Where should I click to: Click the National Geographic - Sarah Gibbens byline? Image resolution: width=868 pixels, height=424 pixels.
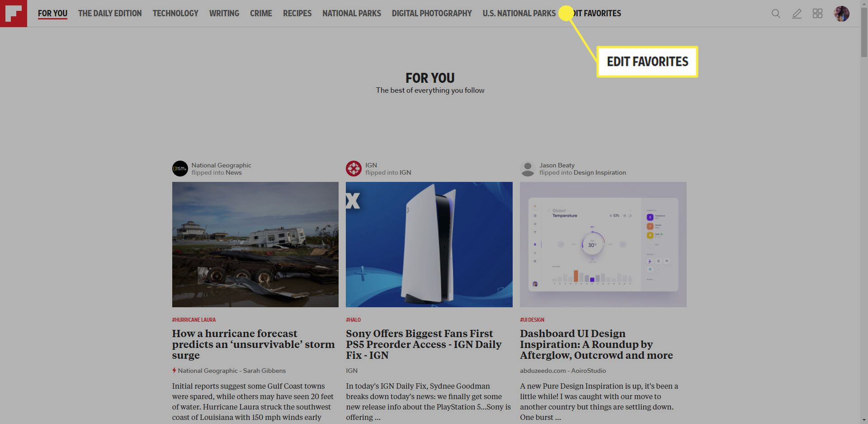point(232,371)
